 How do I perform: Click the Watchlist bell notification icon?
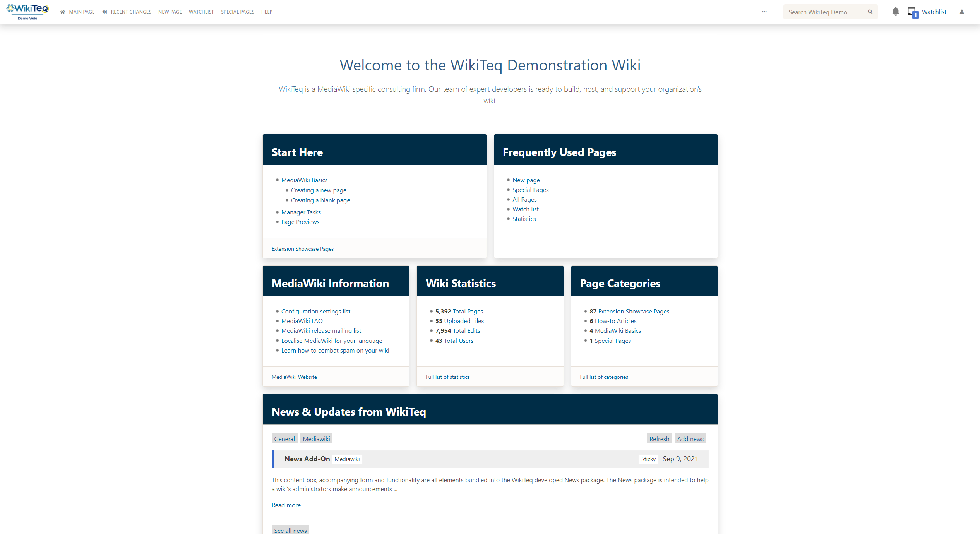pyautogui.click(x=895, y=12)
